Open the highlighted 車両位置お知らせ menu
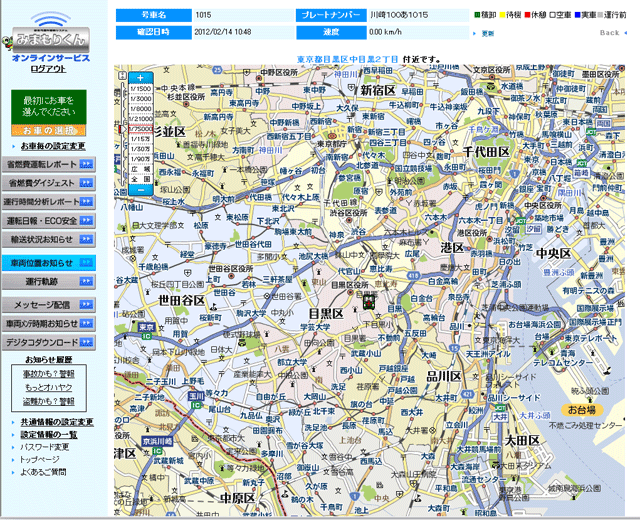The height and width of the screenshot is (520, 640). pos(49,263)
